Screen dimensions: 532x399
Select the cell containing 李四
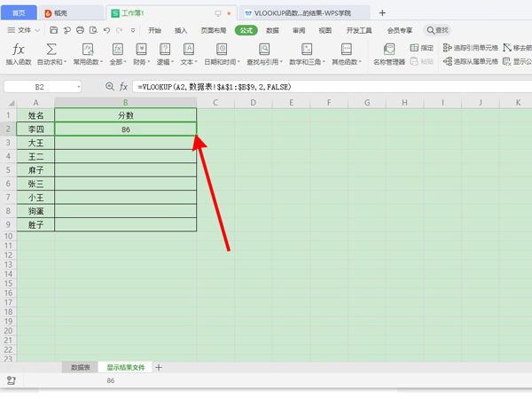click(35, 129)
